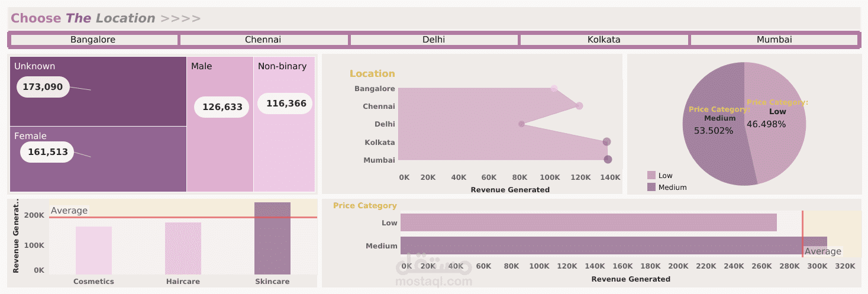Click the Cosmetics bar

pyautogui.click(x=93, y=250)
